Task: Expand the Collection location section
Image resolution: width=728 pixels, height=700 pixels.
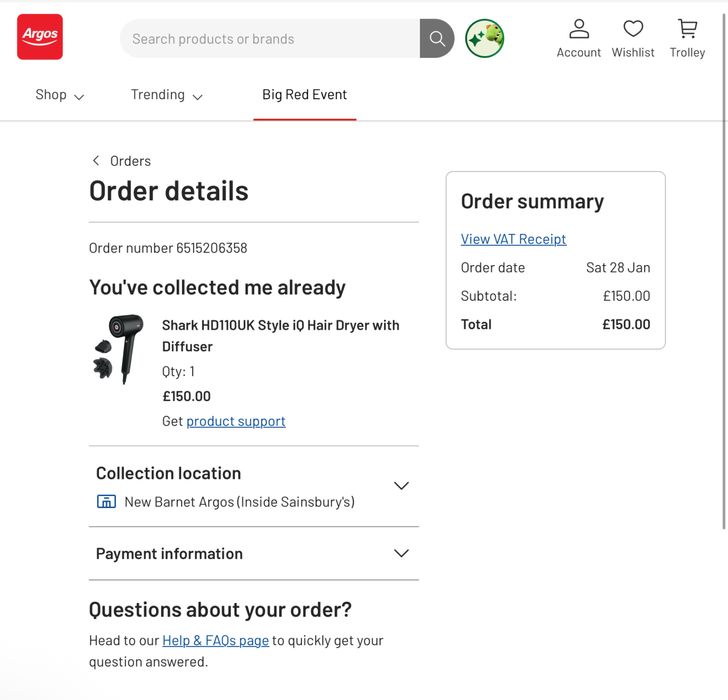Action: point(401,486)
